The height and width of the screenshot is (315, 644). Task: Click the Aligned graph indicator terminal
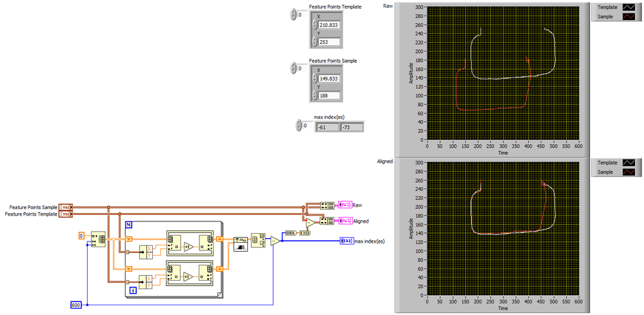tap(345, 221)
